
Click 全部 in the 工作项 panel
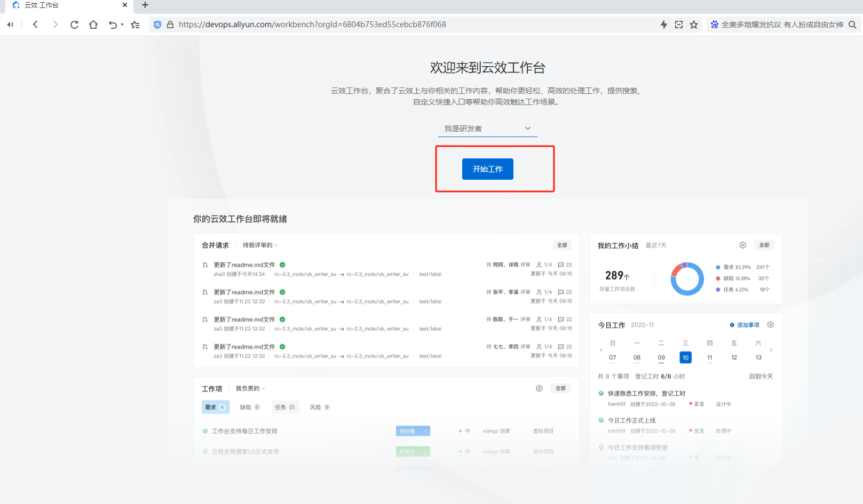[560, 388]
